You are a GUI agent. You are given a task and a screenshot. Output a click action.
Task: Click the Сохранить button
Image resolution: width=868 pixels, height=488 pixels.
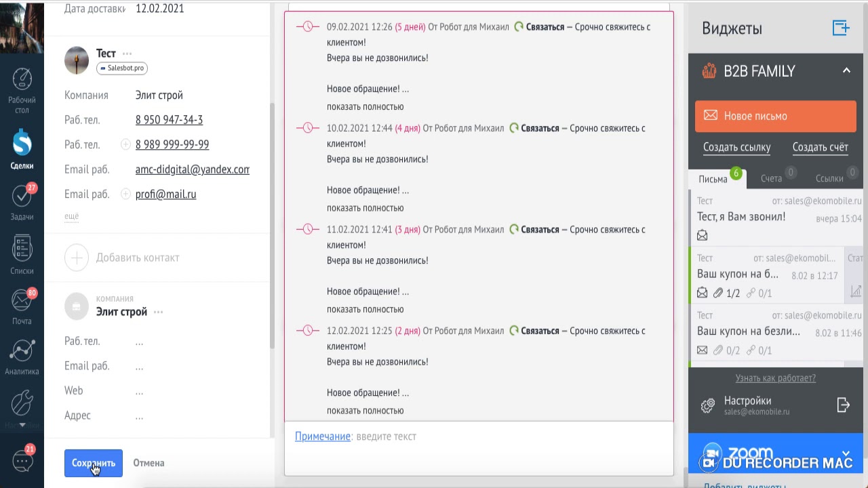[x=94, y=463]
